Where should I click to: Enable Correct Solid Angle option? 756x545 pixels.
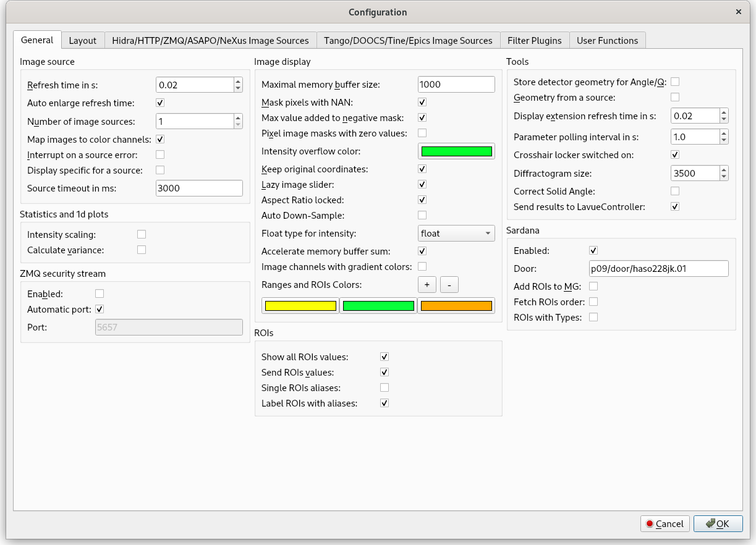(x=675, y=191)
